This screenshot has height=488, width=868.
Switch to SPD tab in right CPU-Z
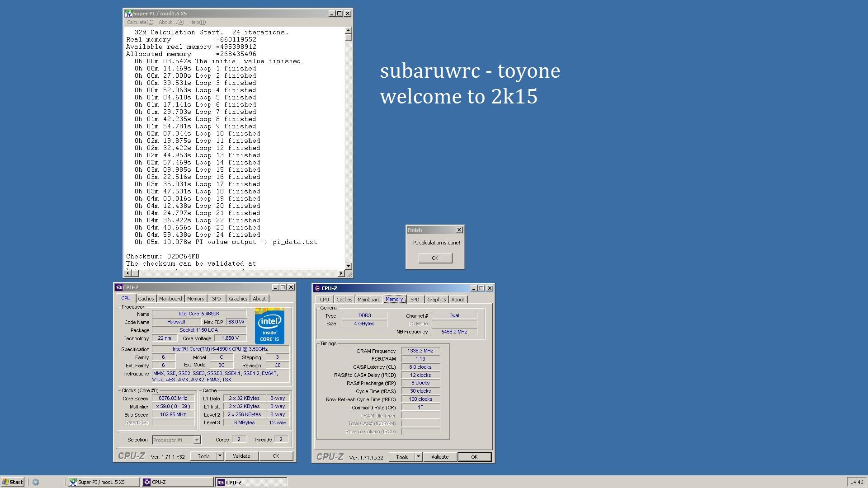[415, 300]
